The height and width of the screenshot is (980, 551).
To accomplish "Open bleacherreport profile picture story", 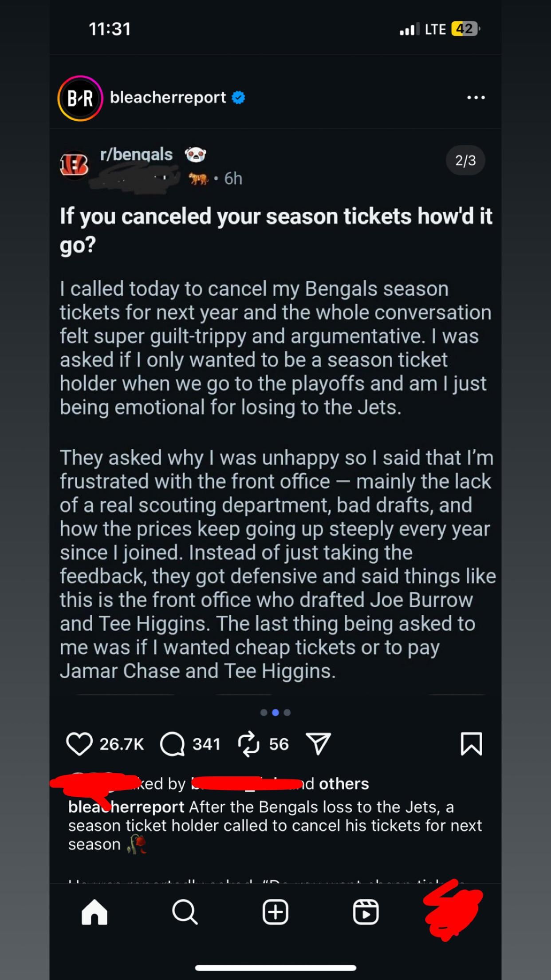I will click(80, 98).
